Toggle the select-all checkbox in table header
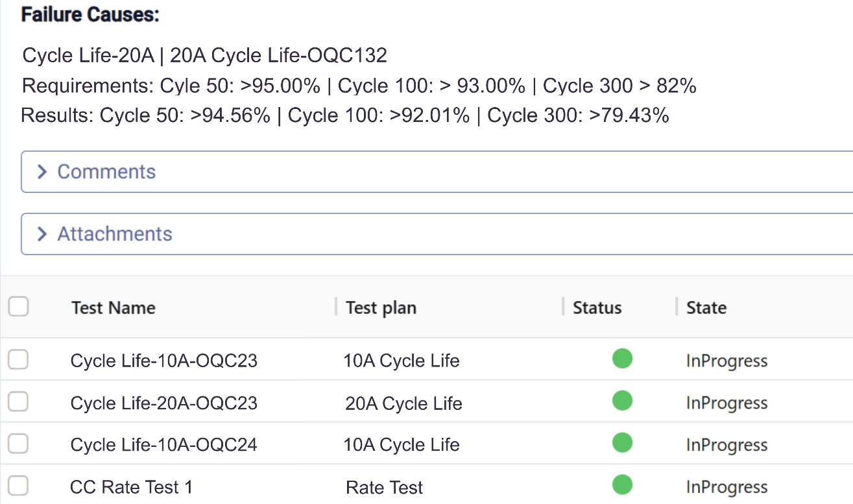This screenshot has width=853, height=504. pyautogui.click(x=18, y=307)
